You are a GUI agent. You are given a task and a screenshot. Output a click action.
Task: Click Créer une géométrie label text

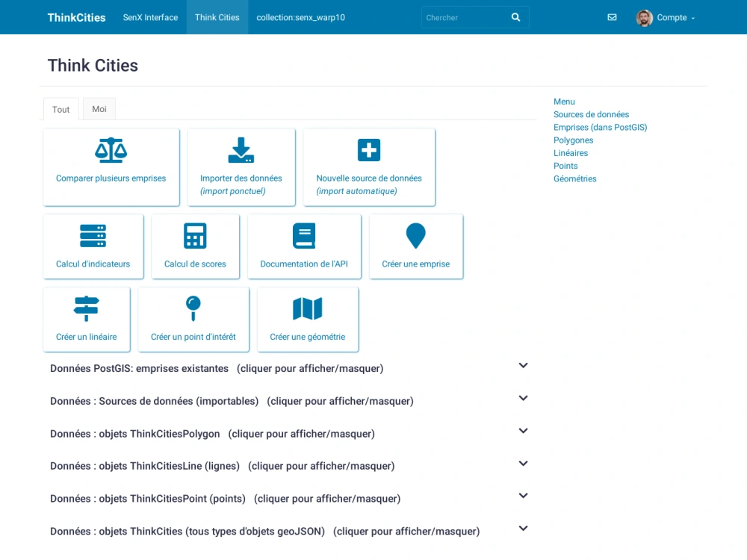click(x=307, y=337)
